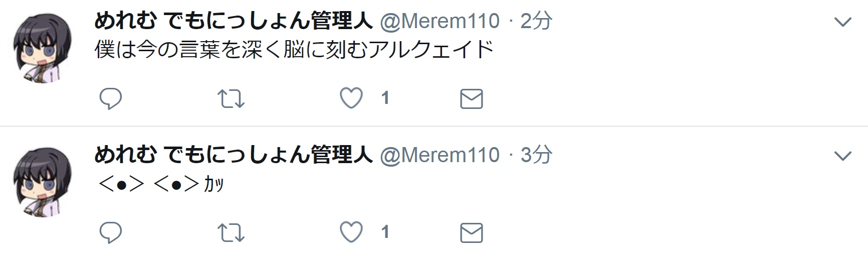Open めれむ display name on second tweet
The image size is (868, 257).
(x=234, y=155)
